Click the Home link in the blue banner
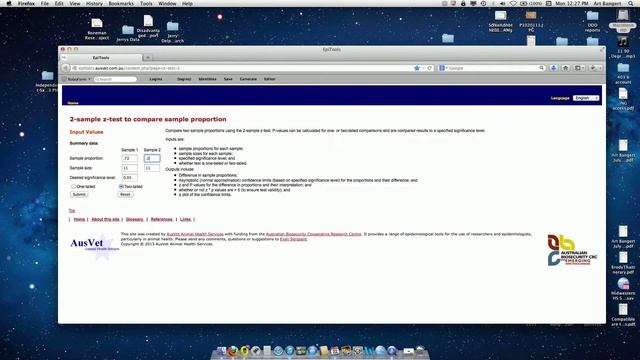Viewport: 640px width, 360px height. pyautogui.click(x=73, y=103)
